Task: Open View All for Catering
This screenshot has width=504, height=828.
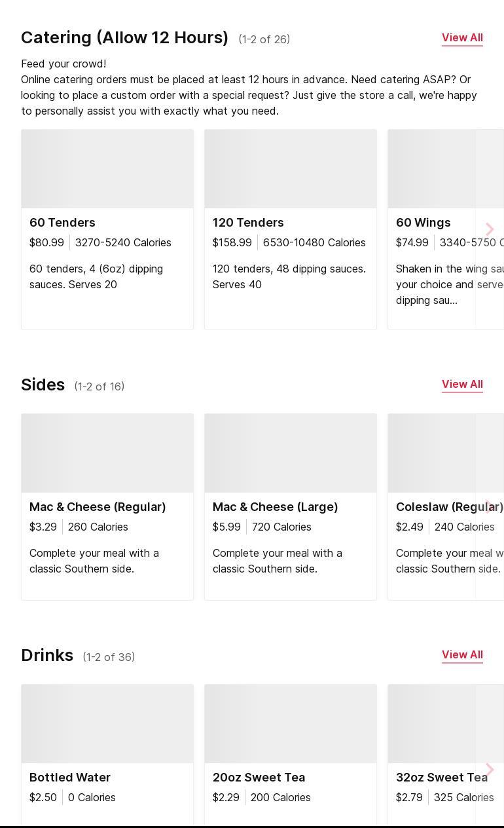Action: click(462, 38)
